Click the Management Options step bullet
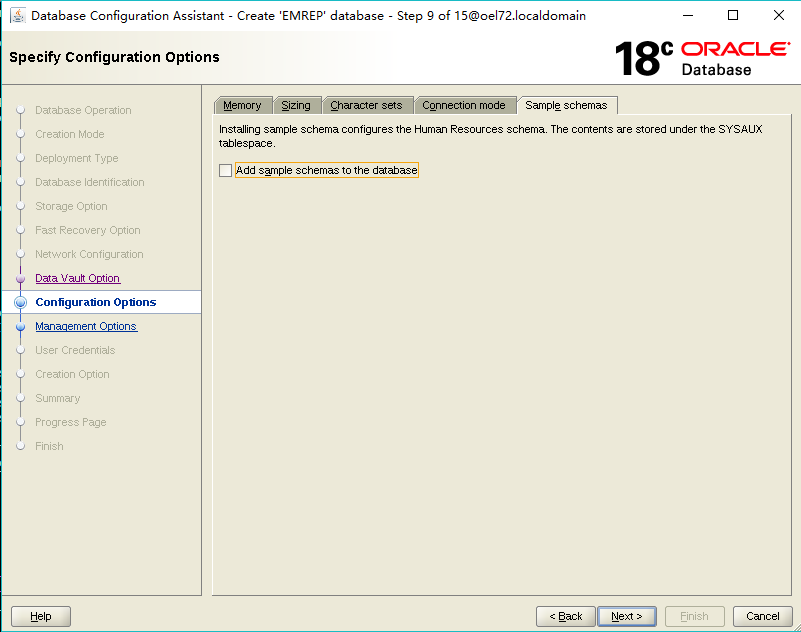The image size is (801, 632). tap(20, 326)
